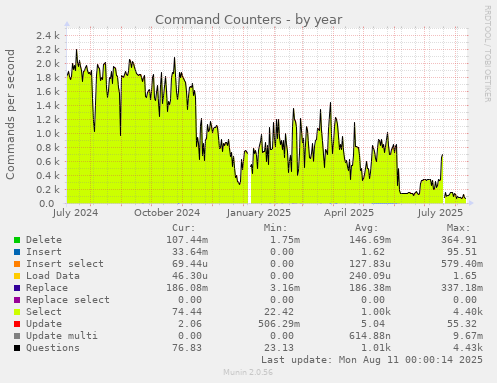Click the Delete current value 107.44m

pyautogui.click(x=187, y=240)
